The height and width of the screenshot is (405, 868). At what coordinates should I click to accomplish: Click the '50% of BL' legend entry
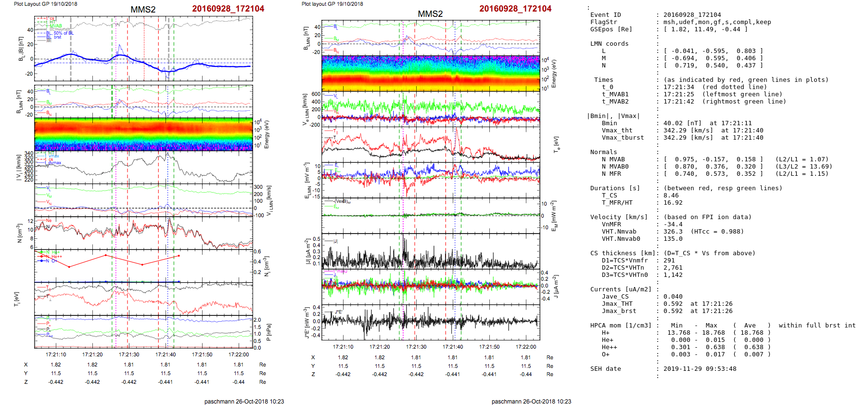[63, 33]
